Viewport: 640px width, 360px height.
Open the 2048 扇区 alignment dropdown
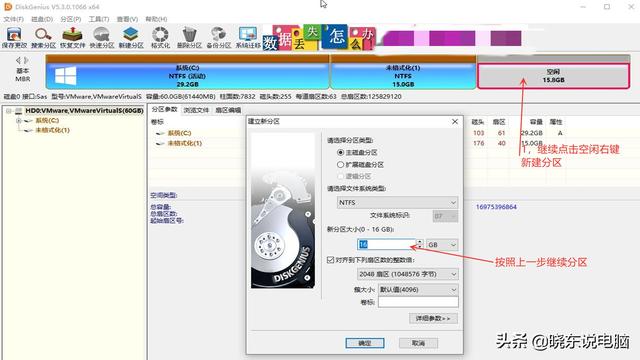pyautogui.click(x=407, y=274)
